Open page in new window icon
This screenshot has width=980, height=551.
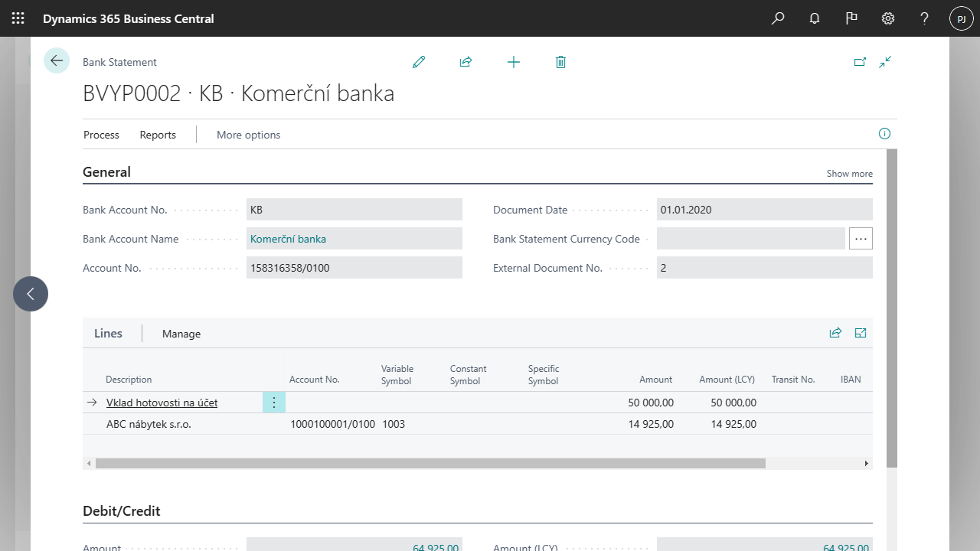861,62
